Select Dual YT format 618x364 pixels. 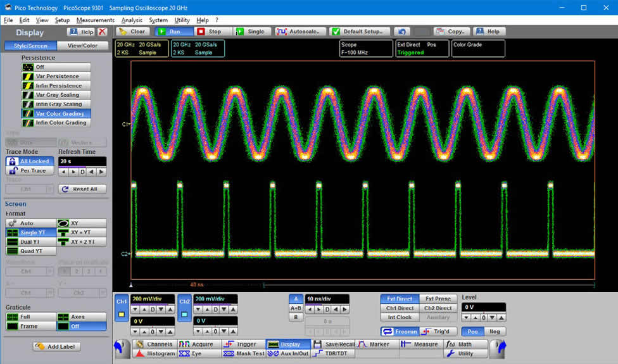(31, 241)
